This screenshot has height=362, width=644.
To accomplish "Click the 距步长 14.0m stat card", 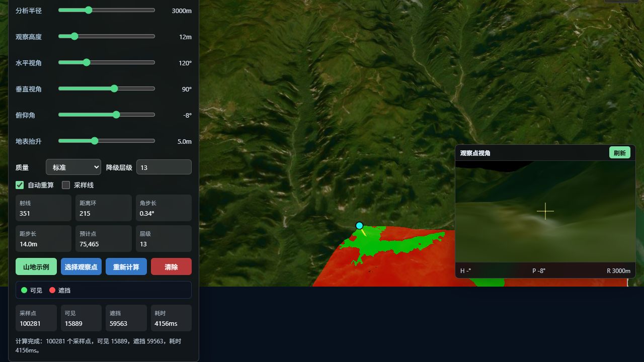I will click(x=43, y=238).
